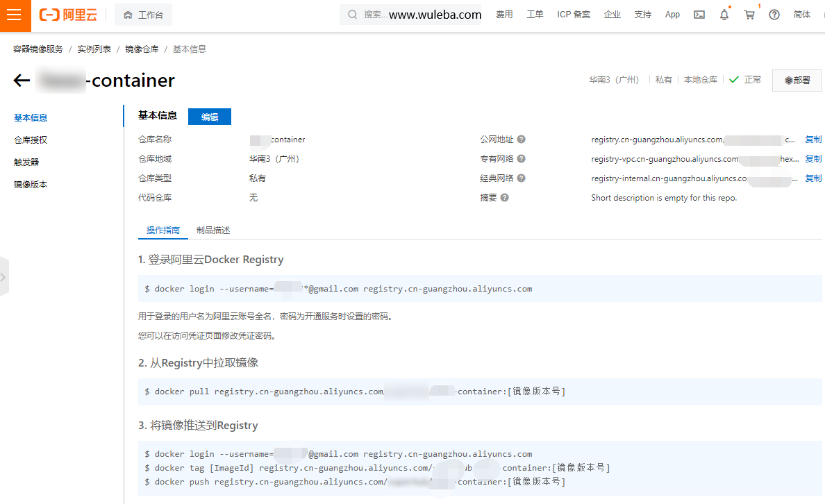Click the back arrow next to container title

click(21, 80)
